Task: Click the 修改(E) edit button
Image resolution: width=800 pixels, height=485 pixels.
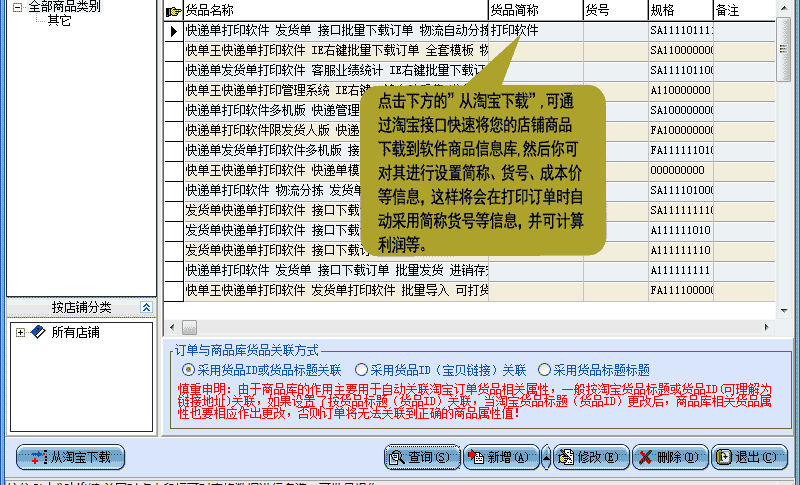Action: [591, 457]
